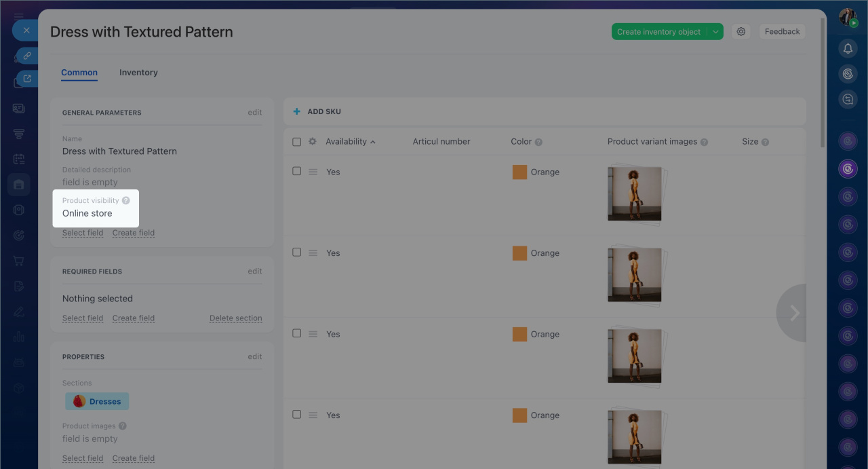Screen dimensions: 868x469
Task: Check the first Orange variant row checkbox
Action: click(x=296, y=171)
